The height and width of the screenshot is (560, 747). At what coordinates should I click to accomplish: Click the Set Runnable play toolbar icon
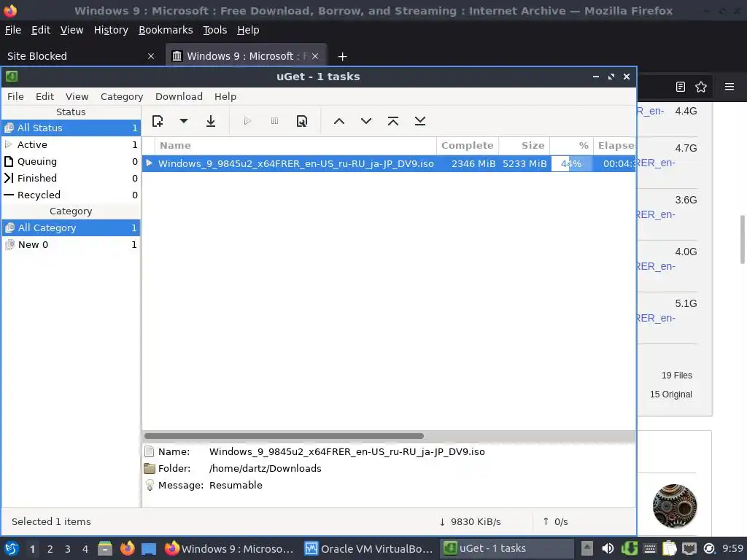click(x=247, y=121)
